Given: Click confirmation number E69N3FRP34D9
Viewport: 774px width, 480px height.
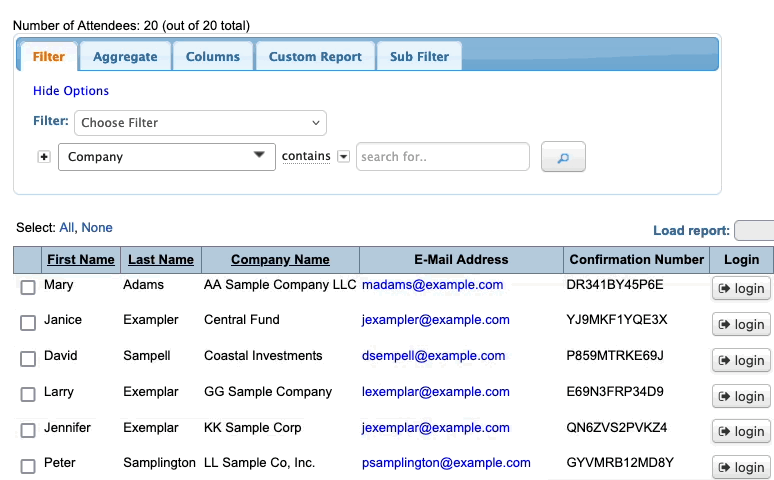Looking at the screenshot, I should pos(615,392).
